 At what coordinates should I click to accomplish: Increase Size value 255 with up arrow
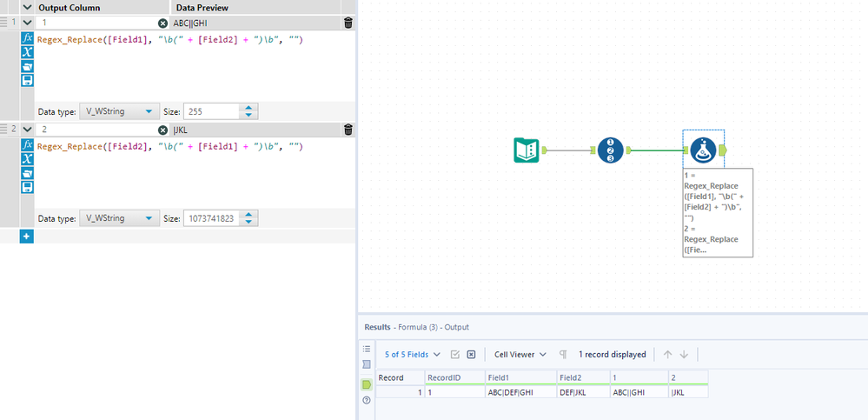click(248, 108)
